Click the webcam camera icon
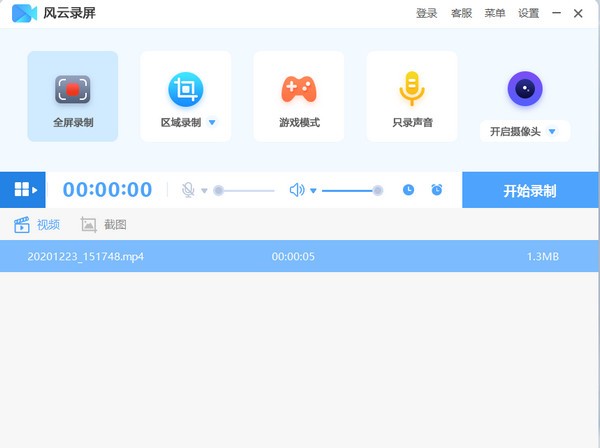The width and height of the screenshot is (600, 448). point(524,89)
